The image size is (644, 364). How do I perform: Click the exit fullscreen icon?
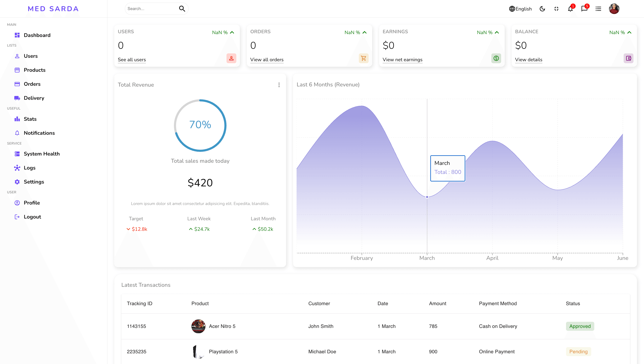[x=556, y=9]
